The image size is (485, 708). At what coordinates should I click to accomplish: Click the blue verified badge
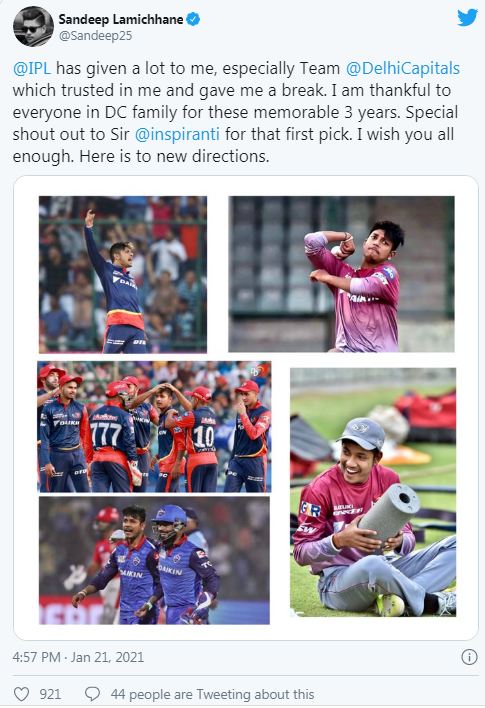pos(193,19)
